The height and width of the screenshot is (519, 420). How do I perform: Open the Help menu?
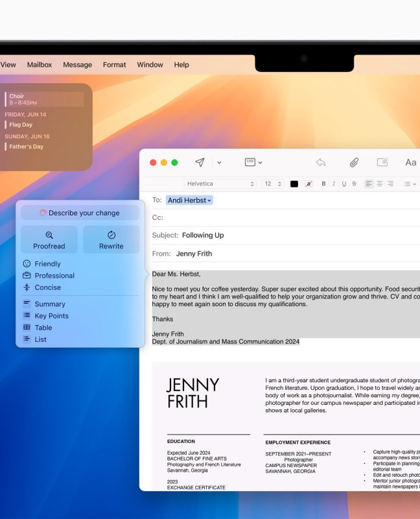click(x=181, y=64)
